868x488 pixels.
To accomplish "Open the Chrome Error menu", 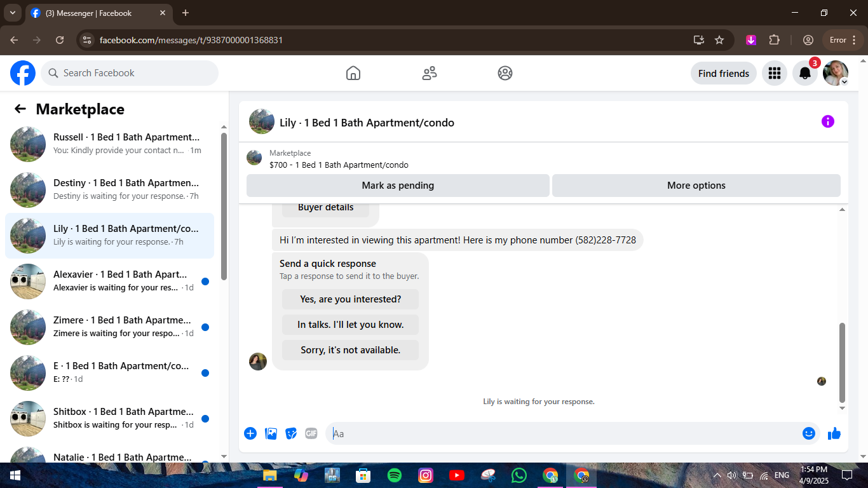I will point(844,40).
